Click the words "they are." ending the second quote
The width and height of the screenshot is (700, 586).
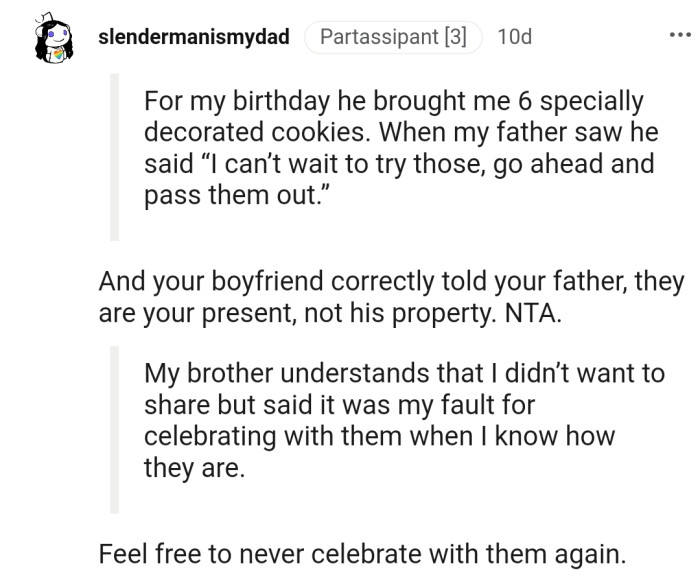(193, 467)
